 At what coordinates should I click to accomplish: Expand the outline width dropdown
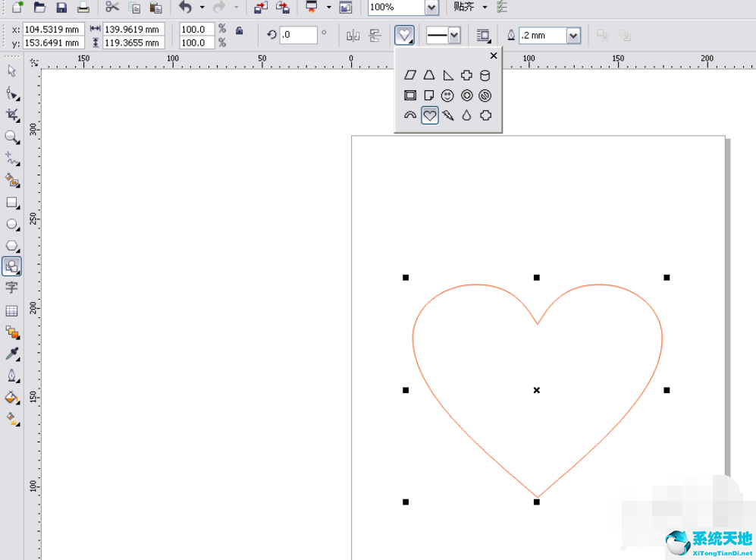click(x=573, y=36)
